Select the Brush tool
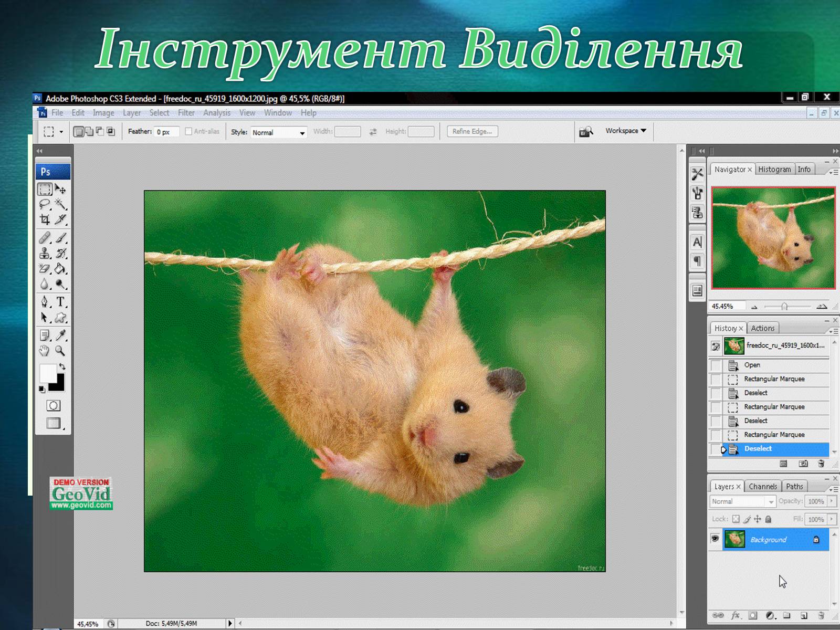Screen dimensions: 840x630 tap(61, 238)
